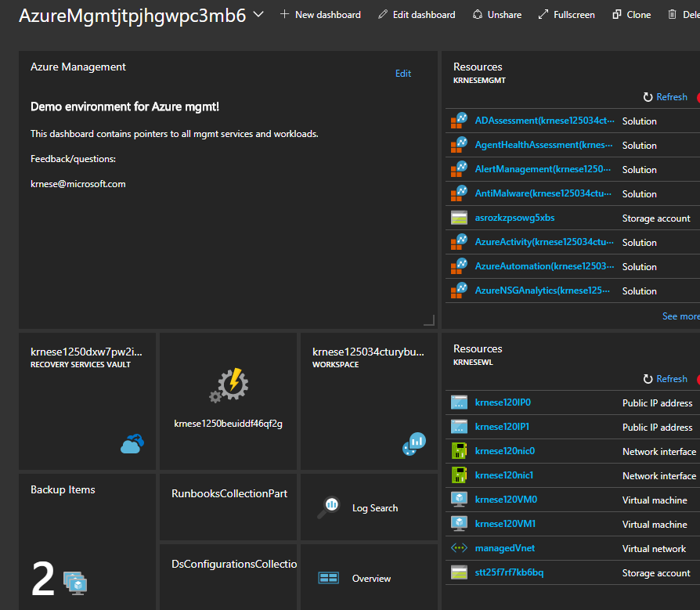Click the Recovery Services Vault cloud icon
Viewport: 700px width, 610px height.
(x=132, y=444)
